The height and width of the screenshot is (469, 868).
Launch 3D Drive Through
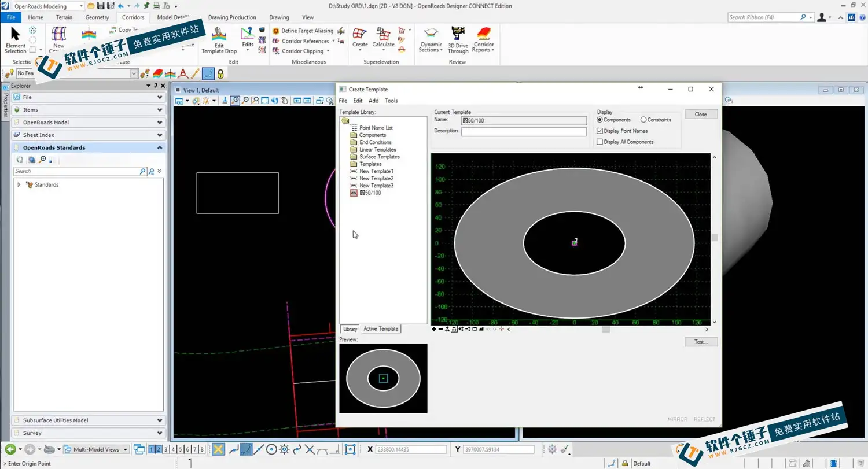458,40
